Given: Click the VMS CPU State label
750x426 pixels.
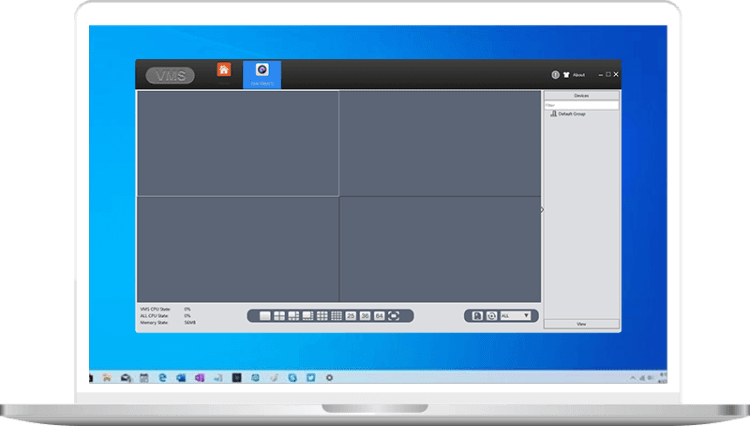Looking at the screenshot, I should (x=155, y=309).
